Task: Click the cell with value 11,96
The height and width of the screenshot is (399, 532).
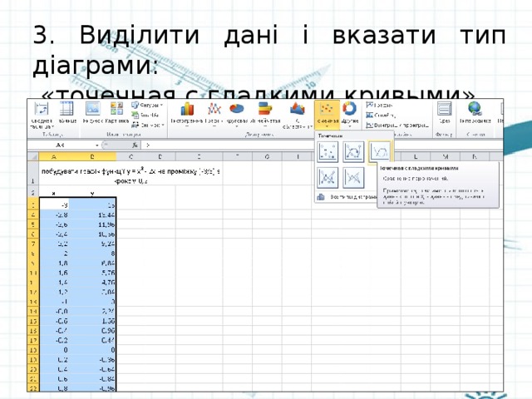Action: [92, 224]
